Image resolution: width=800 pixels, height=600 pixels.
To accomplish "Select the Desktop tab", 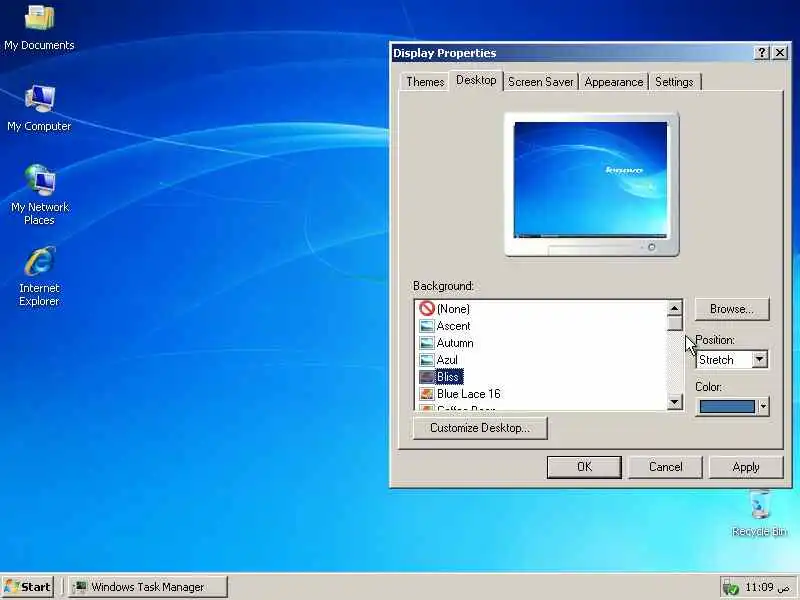I will pos(476,80).
